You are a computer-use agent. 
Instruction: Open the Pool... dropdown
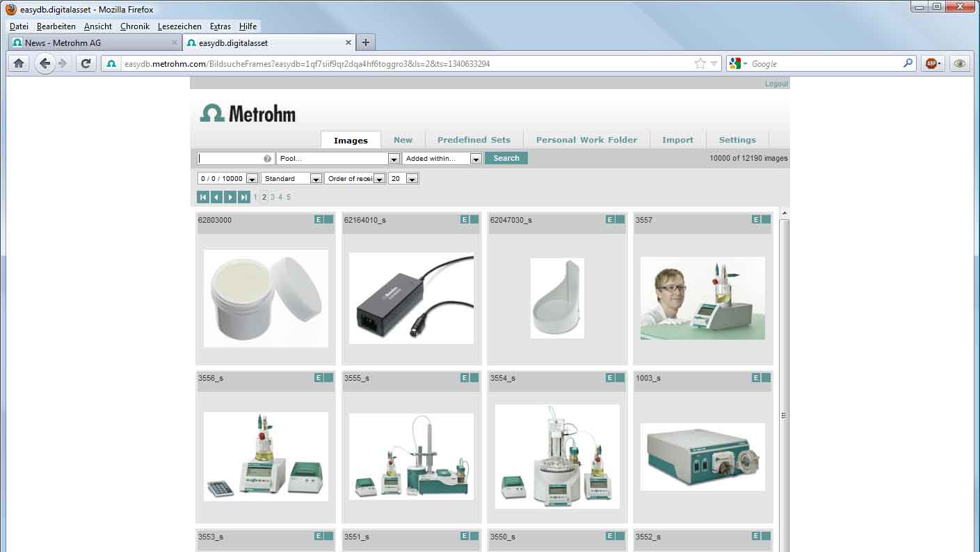pyautogui.click(x=339, y=159)
